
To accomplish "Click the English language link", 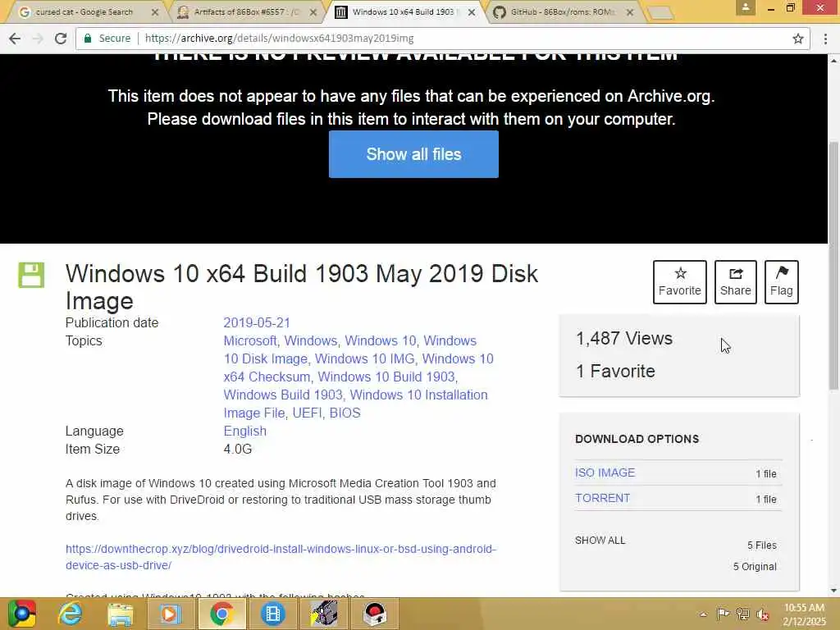I will point(244,431).
